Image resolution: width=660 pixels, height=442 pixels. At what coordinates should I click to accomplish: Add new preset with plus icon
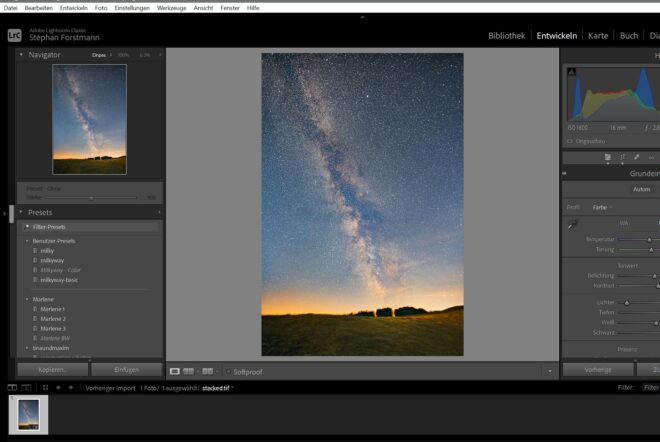[x=160, y=212]
